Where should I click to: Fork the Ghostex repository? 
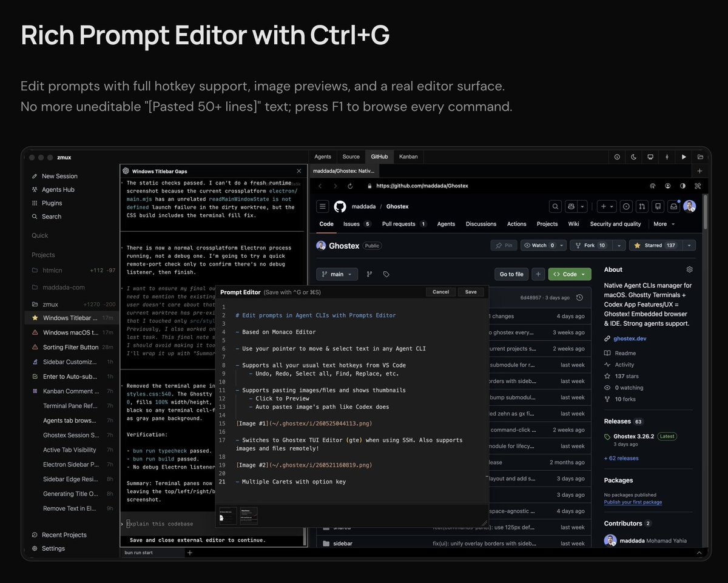pos(591,246)
